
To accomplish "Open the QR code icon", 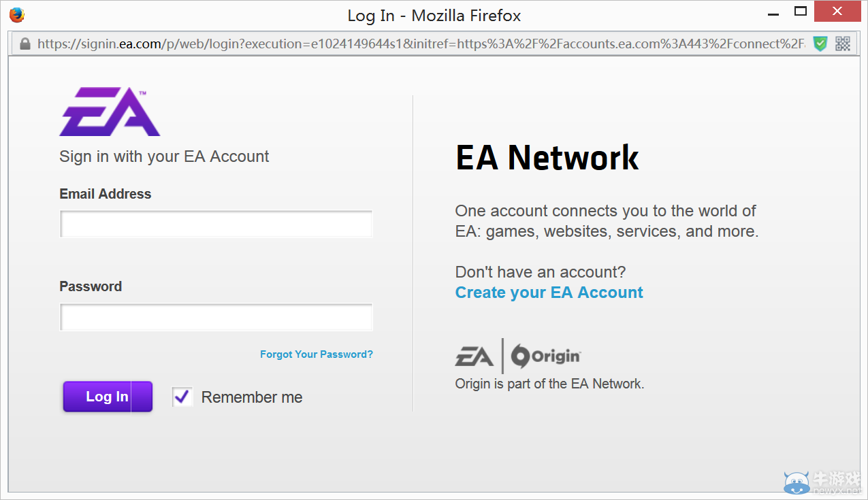I will coord(843,44).
